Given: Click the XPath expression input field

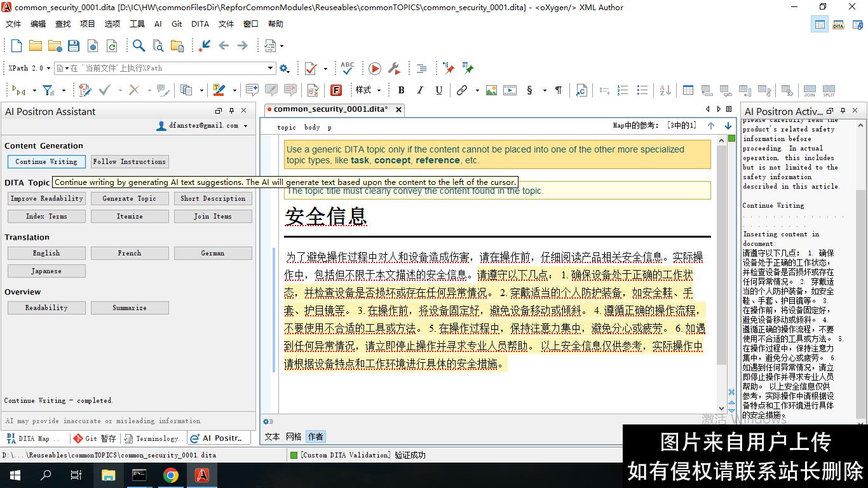Looking at the screenshot, I should [165, 68].
